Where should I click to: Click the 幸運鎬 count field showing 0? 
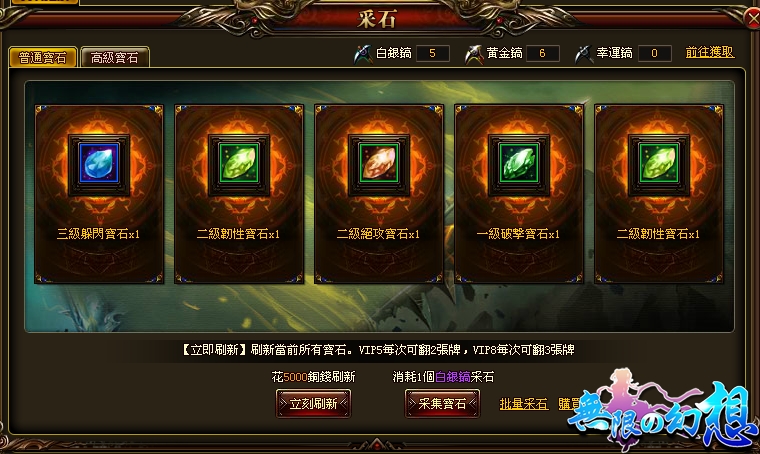[654, 53]
